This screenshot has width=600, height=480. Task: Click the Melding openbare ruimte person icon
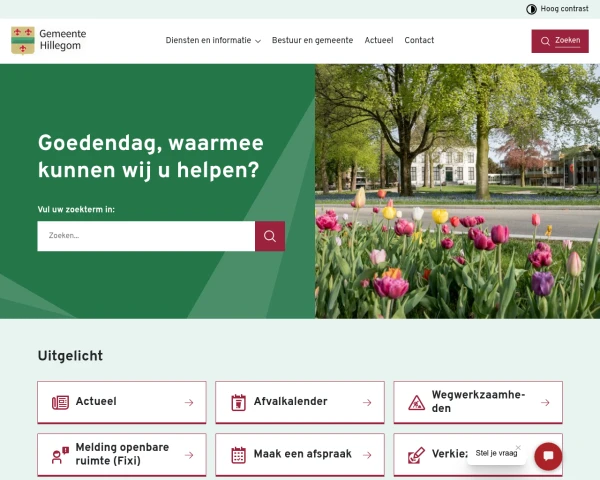tap(60, 455)
